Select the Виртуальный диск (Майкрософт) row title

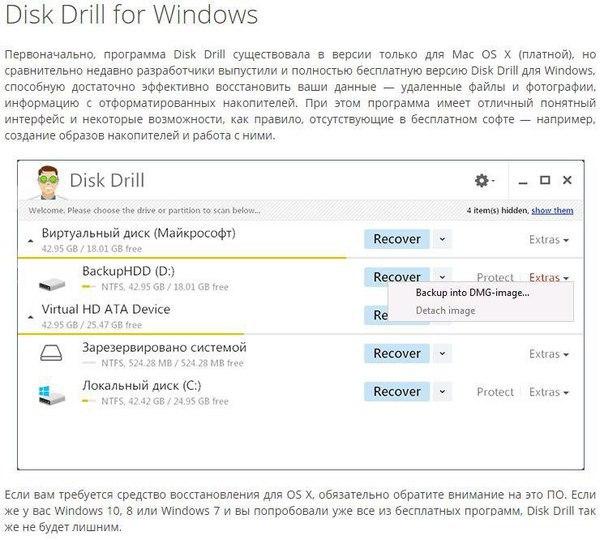tap(138, 233)
